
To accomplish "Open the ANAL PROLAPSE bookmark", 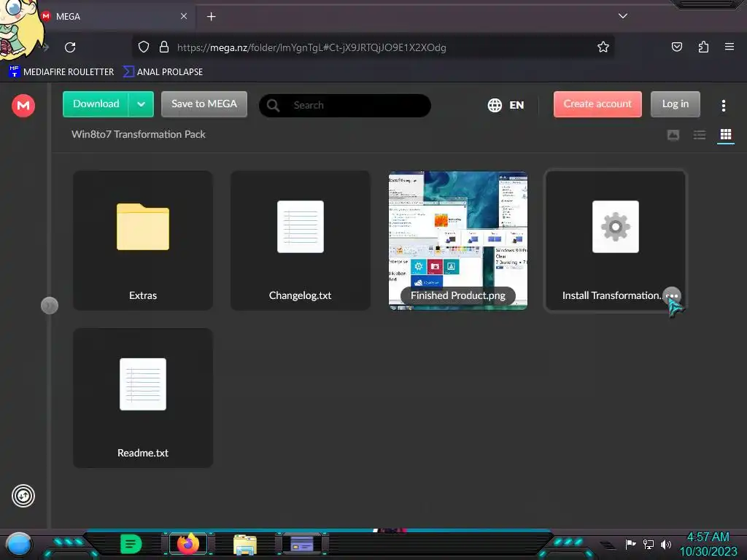I will pyautogui.click(x=163, y=72).
